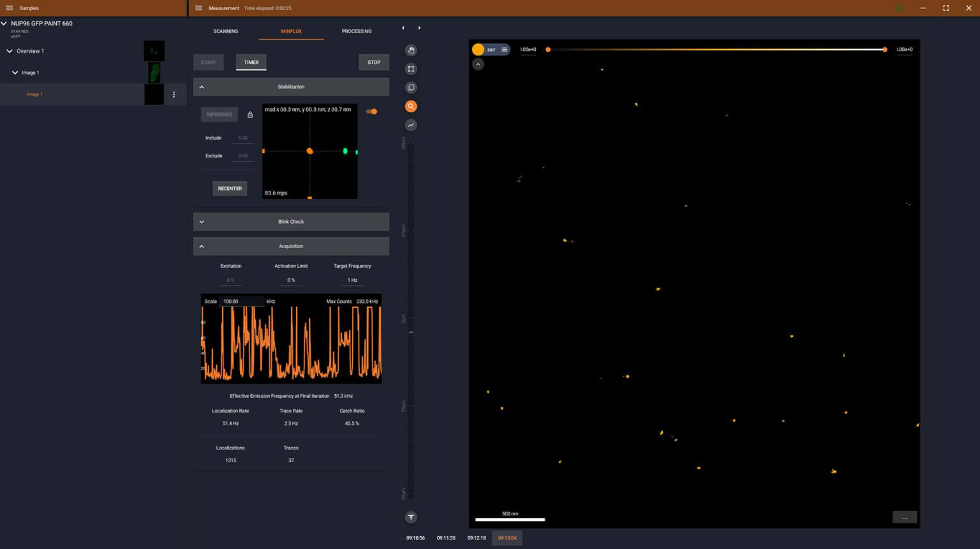Screen dimensions: 980x549
Task: Select the pan/hand tool in image toolbar
Action: [x=411, y=50]
